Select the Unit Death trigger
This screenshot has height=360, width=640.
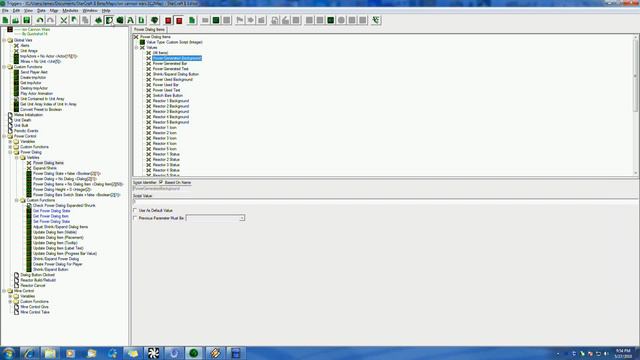click(x=22, y=120)
